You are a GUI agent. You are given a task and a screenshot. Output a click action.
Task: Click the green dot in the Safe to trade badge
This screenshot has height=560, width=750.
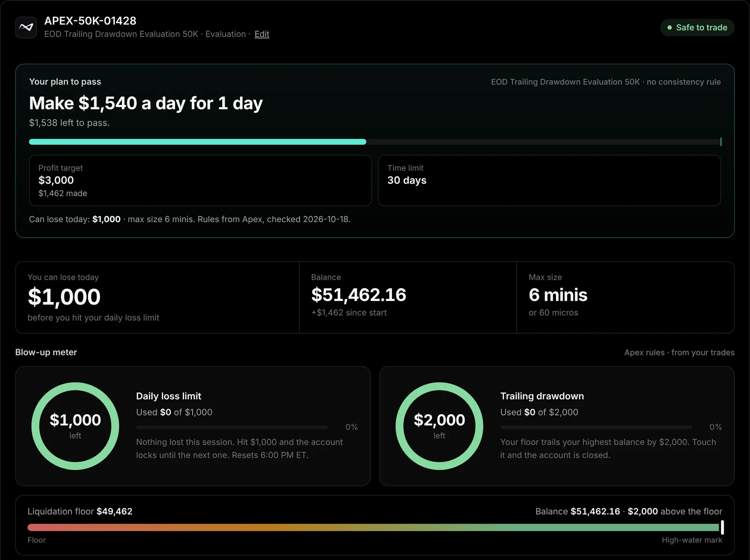[669, 28]
